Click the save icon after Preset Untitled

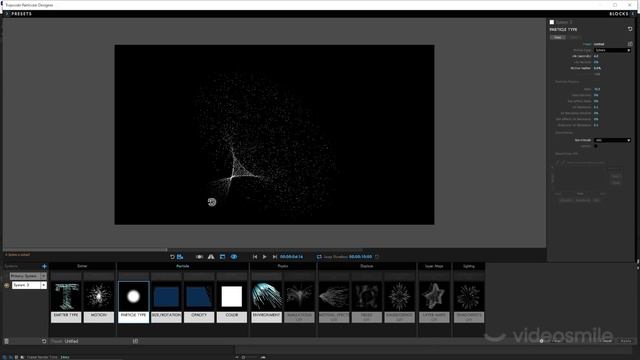coord(136,341)
